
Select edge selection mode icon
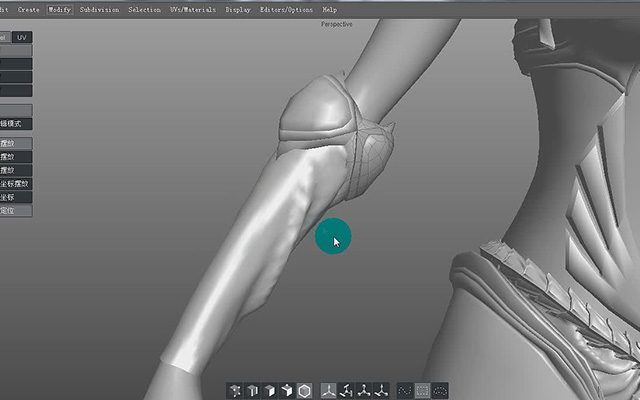[x=253, y=390]
